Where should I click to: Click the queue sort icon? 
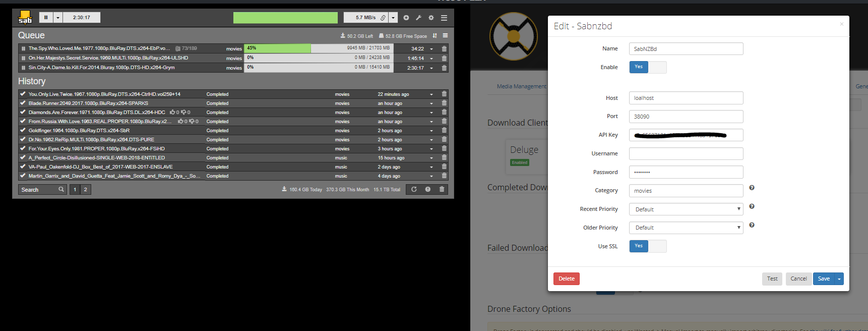coord(435,36)
